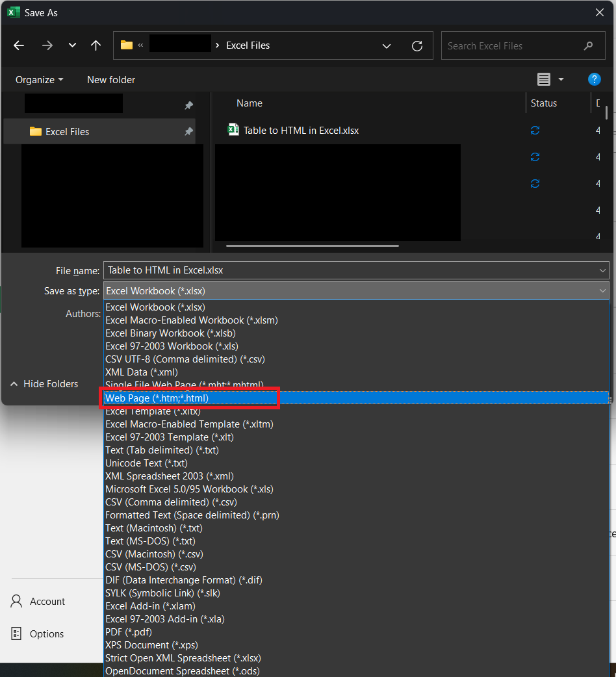Viewport: 616px width, 677px height.
Task: Click the sync status icon of Table to HTML in Excel.xlsx
Action: click(535, 131)
